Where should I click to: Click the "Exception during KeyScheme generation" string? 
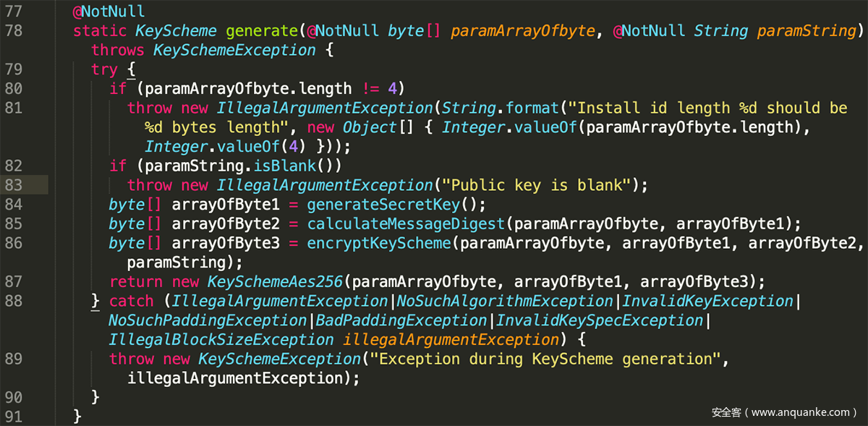coord(545,359)
